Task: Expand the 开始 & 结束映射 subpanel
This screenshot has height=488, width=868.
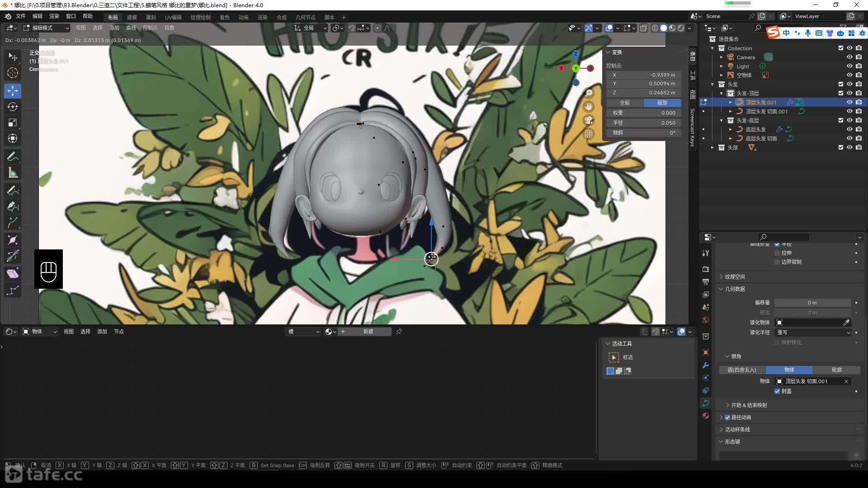Action: [x=749, y=405]
